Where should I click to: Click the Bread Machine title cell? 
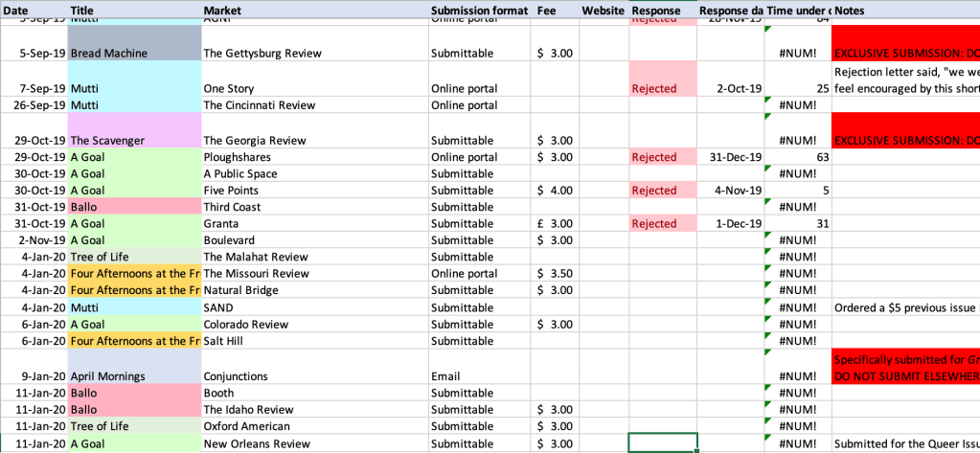tap(134, 43)
